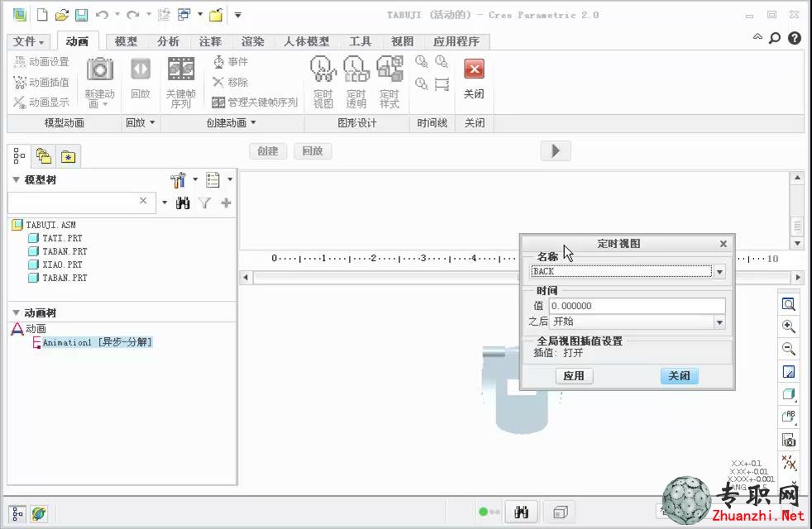The height and width of the screenshot is (529, 812).
Task: Open the quick access toolbar customize arrow
Action: (x=238, y=15)
